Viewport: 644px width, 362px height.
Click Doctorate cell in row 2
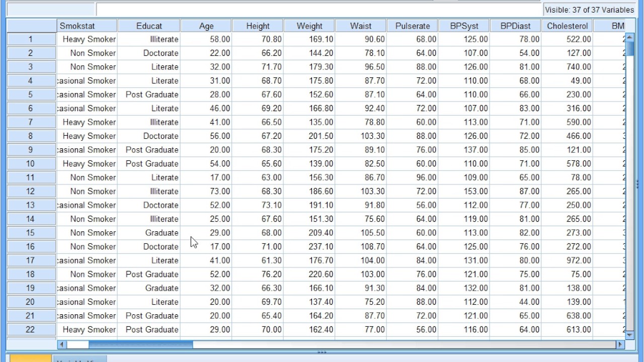[x=149, y=53]
